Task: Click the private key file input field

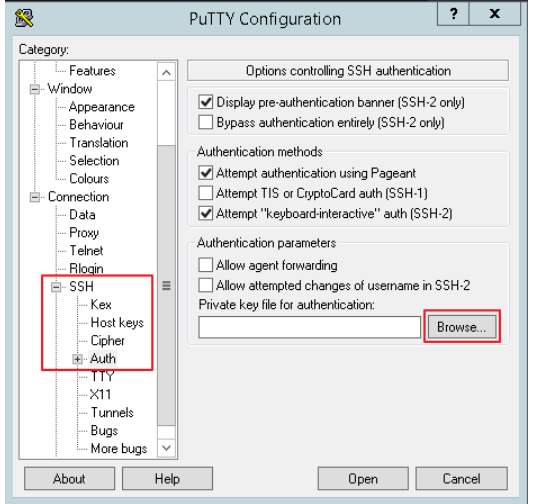Action: click(309, 327)
